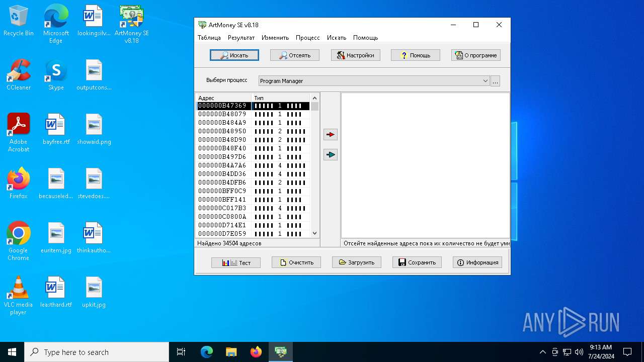This screenshot has width=644, height=362.
Task: Select address row 000000B48079
Action: coord(253,115)
